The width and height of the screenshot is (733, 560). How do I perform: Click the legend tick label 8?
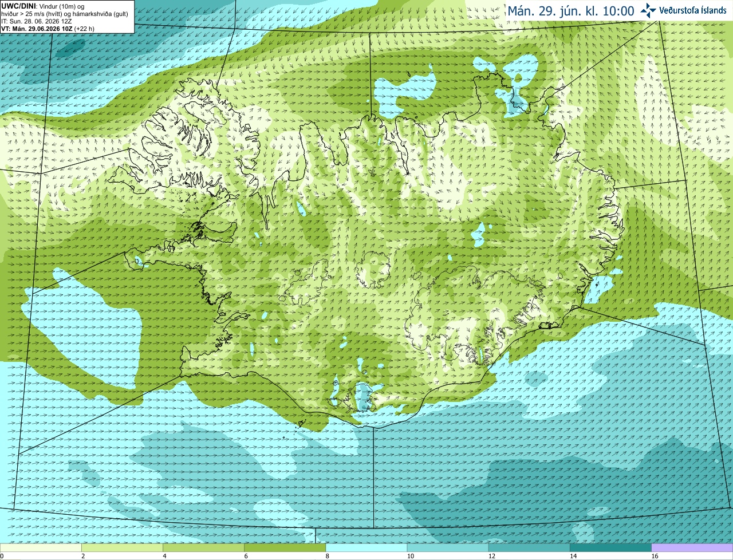tap(328, 556)
